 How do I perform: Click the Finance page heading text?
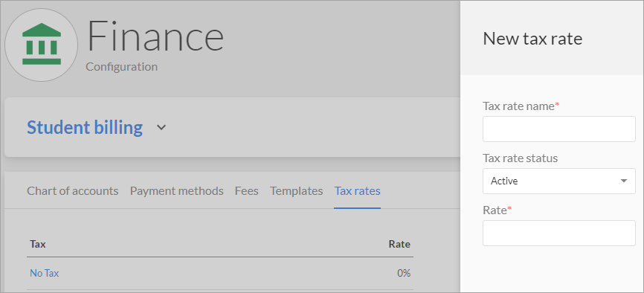pyautogui.click(x=155, y=36)
